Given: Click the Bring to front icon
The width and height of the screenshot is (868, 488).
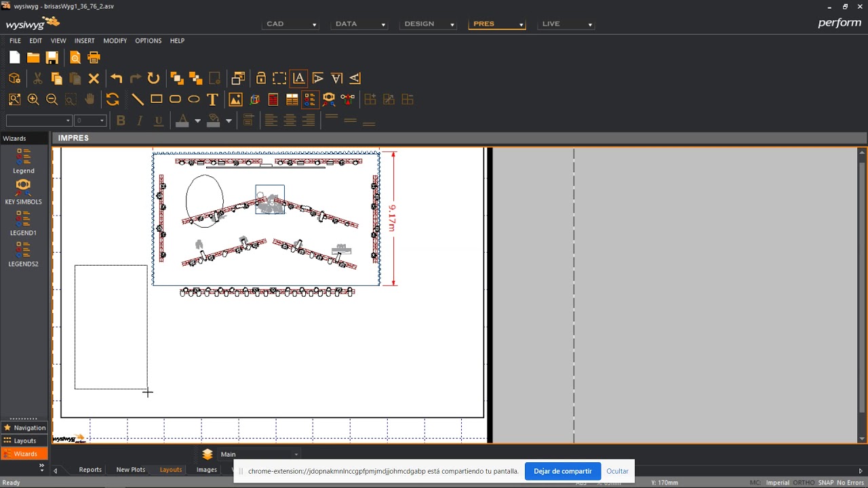Looking at the screenshot, I should pyautogui.click(x=177, y=79).
